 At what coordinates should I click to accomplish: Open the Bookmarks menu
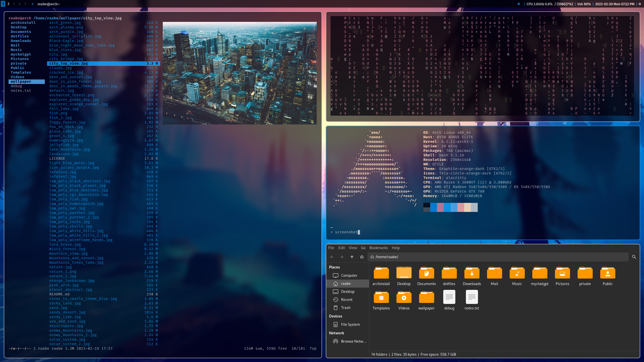click(378, 248)
